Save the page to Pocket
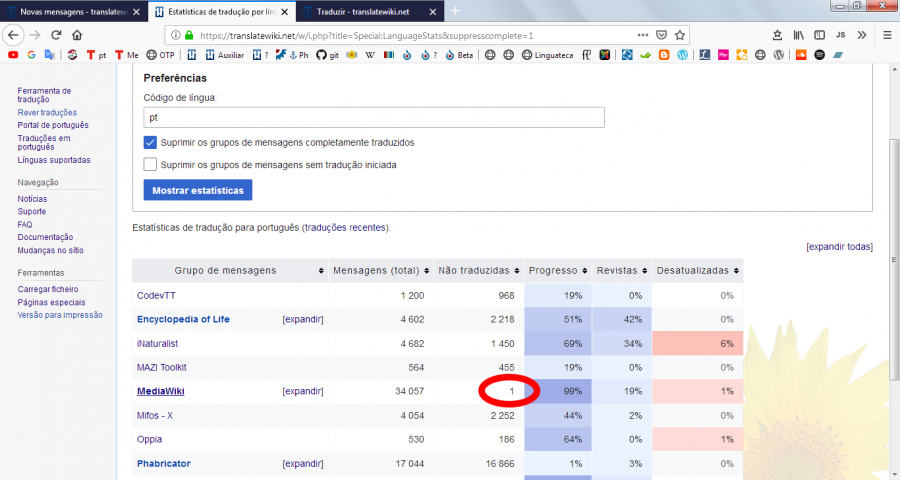 (x=661, y=35)
